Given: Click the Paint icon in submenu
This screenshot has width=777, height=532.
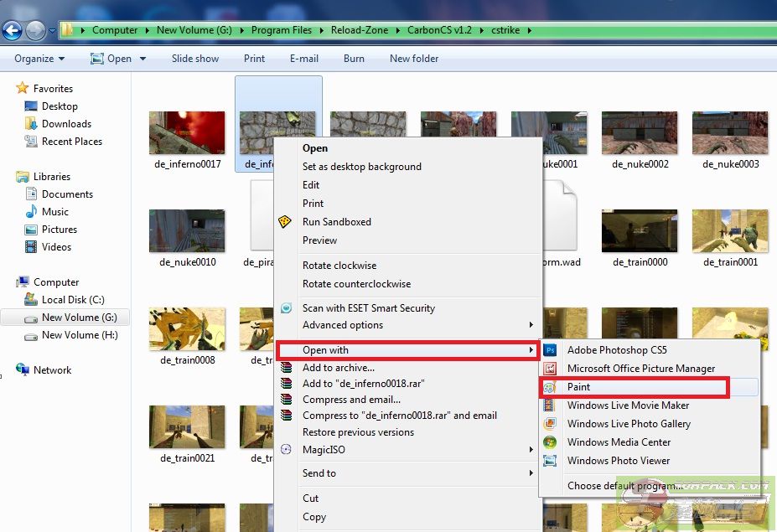Looking at the screenshot, I should point(551,387).
